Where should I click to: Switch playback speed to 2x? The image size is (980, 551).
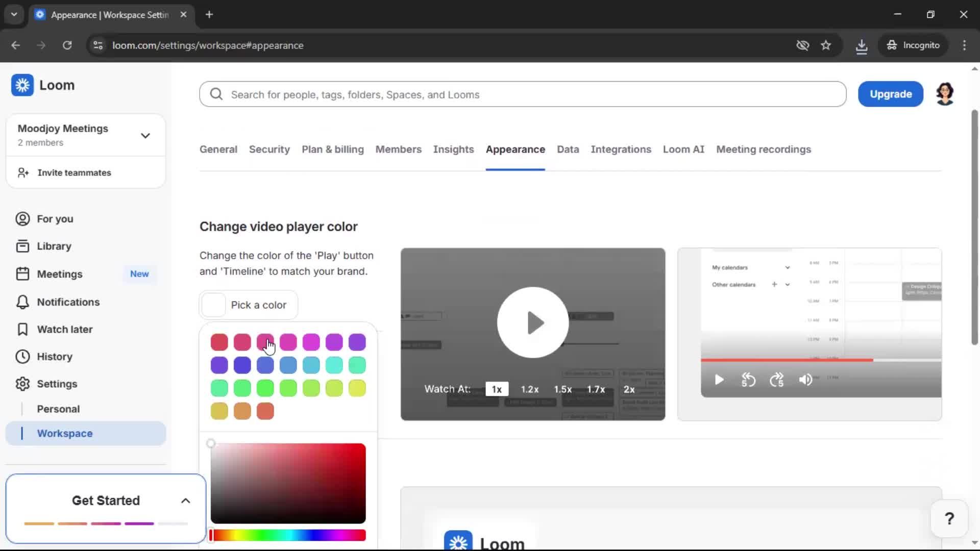629,389
